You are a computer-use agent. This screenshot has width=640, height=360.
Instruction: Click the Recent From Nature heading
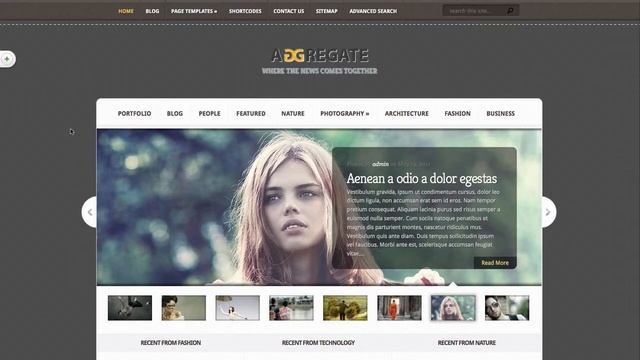pyautogui.click(x=467, y=343)
